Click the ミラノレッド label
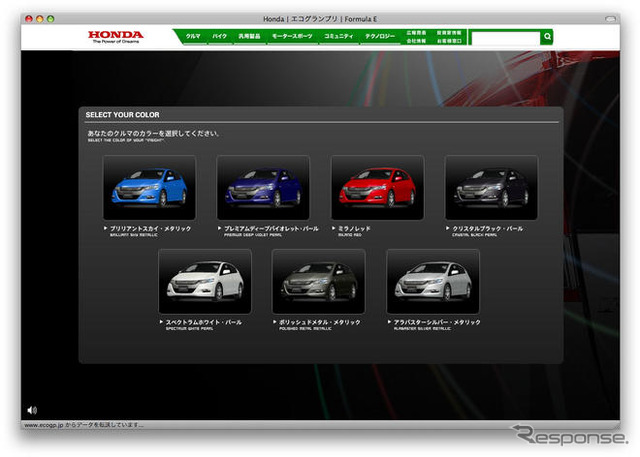 [354, 228]
